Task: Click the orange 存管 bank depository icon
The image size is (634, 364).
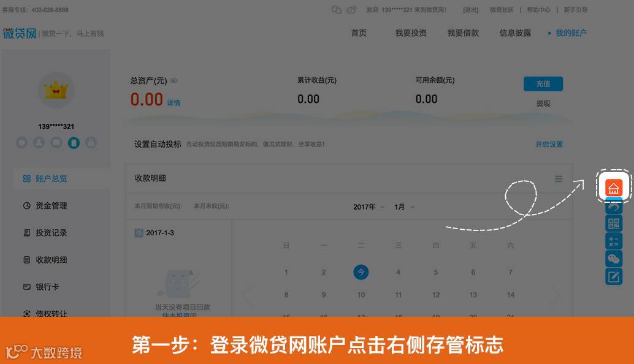Action: [613, 188]
